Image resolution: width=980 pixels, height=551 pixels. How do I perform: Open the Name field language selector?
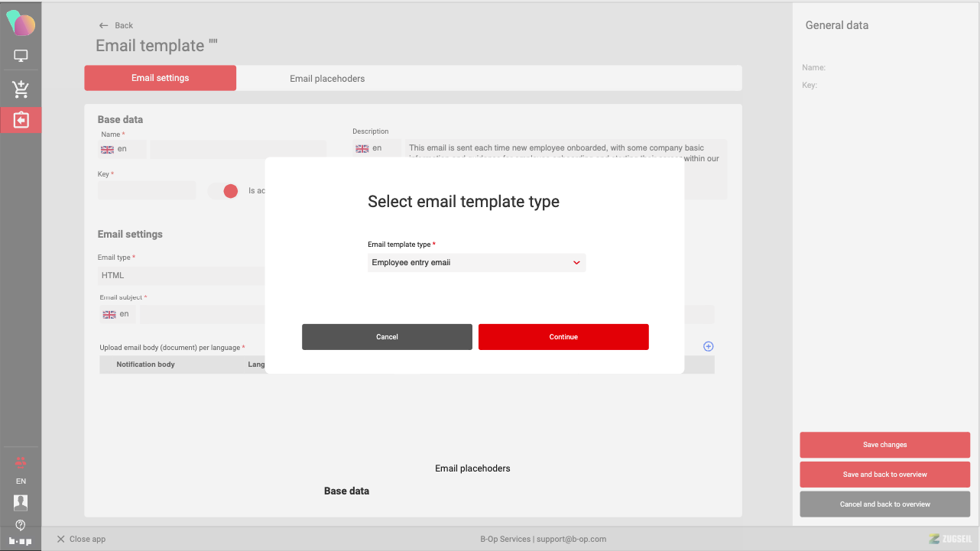click(x=122, y=150)
